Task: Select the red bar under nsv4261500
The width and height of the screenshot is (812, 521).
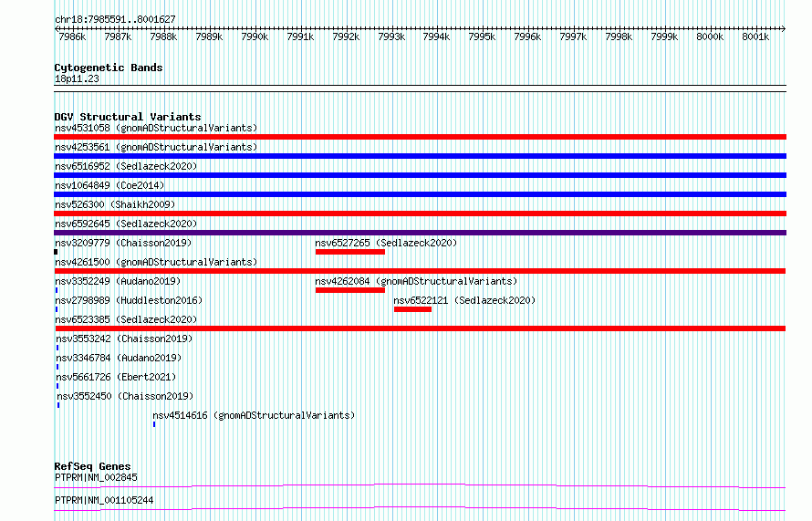Action: [x=420, y=271]
